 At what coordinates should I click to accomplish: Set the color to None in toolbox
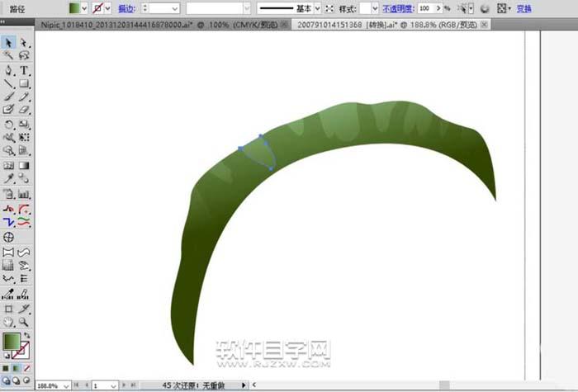(x=27, y=368)
